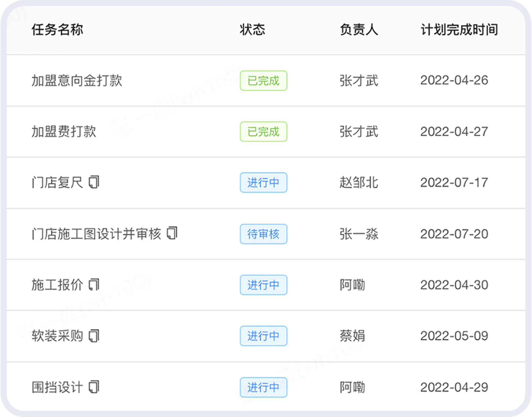Open the 加盟意向金打款 task
532x417 pixels.
pos(77,81)
